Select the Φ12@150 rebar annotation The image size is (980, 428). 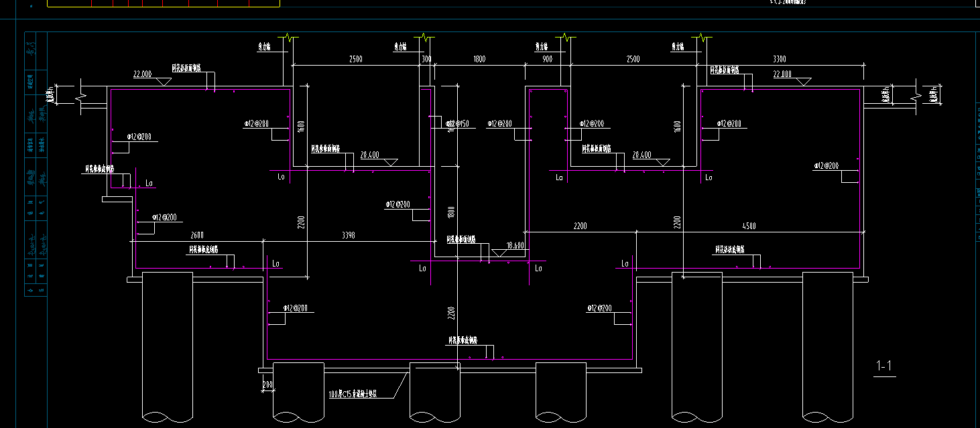coord(456,124)
